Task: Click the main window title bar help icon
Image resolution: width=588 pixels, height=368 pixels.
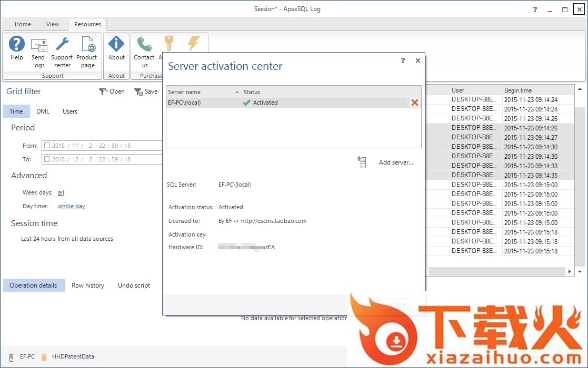Action: click(535, 9)
